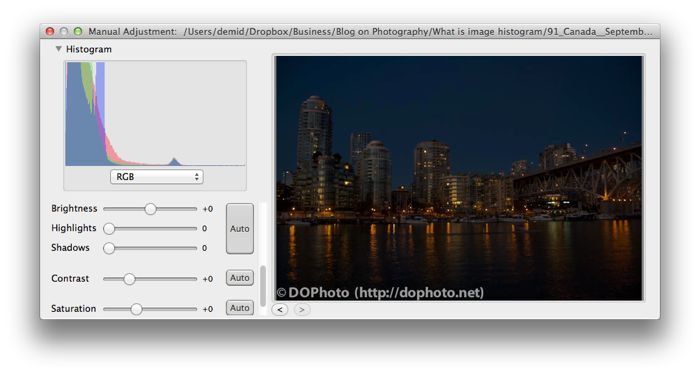
Task: Click the Auto button beside Contrast
Action: pyautogui.click(x=240, y=278)
